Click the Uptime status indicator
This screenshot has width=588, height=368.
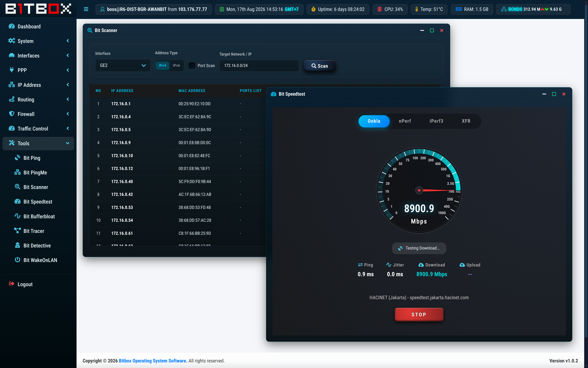tap(338, 9)
